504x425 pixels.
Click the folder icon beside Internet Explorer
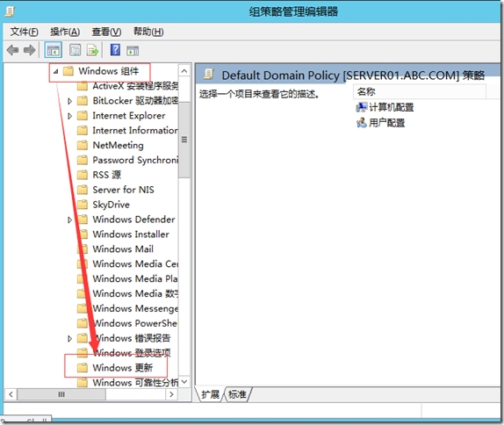83,115
